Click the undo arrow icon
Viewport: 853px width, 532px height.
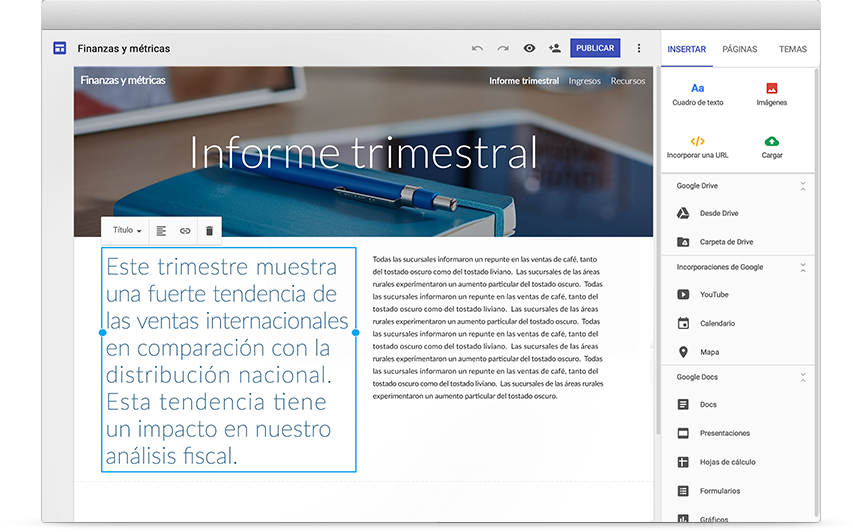pos(477,48)
